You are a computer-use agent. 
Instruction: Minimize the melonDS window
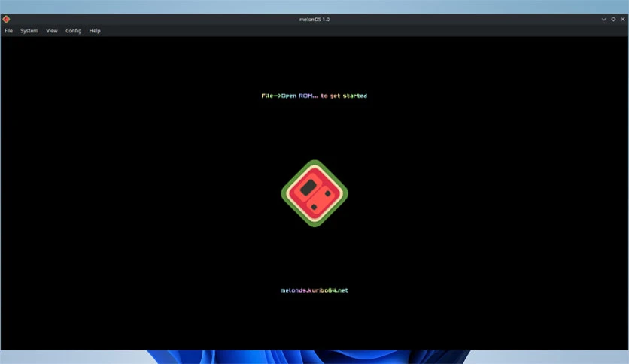tap(603, 19)
